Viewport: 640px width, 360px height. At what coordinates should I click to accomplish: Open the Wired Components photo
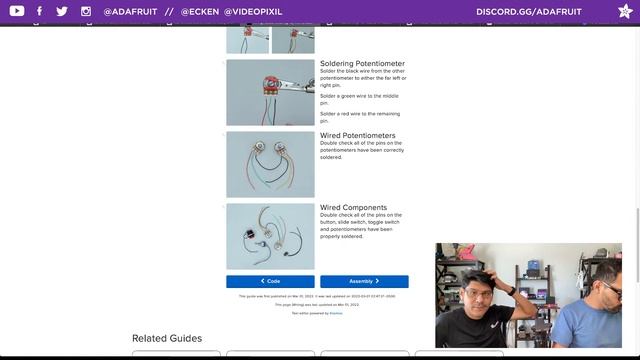pyautogui.click(x=270, y=236)
